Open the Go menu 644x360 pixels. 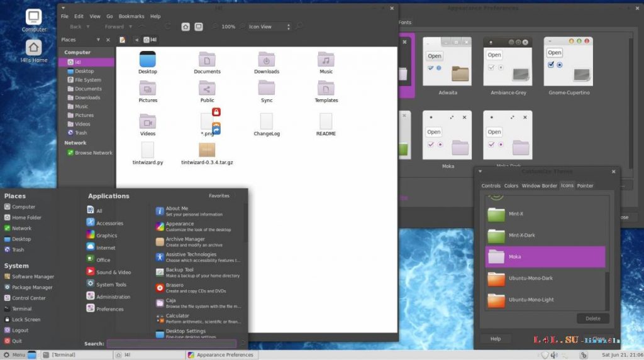click(x=109, y=16)
